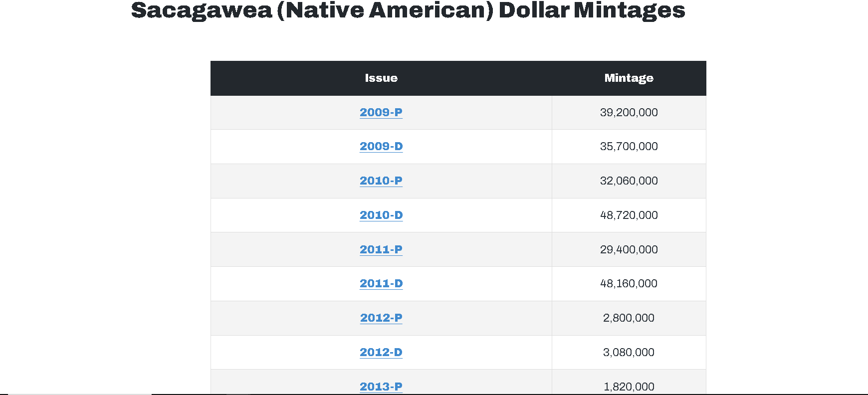Open the 2011-P issue link
This screenshot has width=868, height=395.
381,249
